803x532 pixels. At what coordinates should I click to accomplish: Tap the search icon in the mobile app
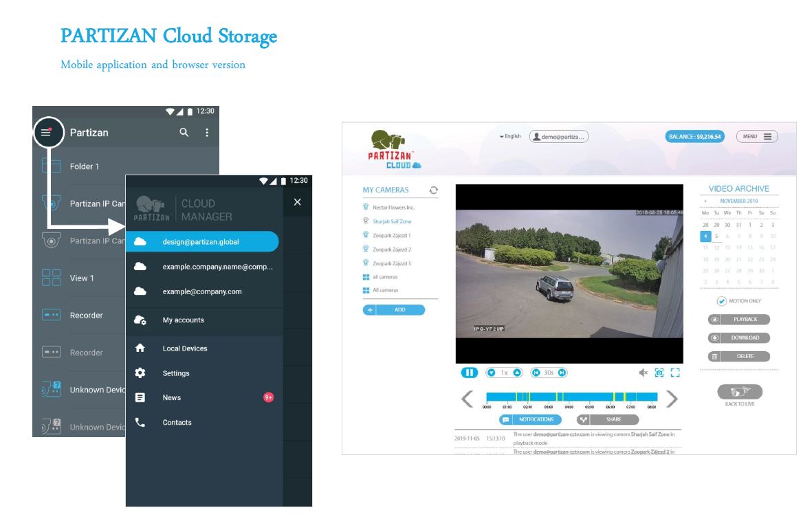tap(184, 132)
